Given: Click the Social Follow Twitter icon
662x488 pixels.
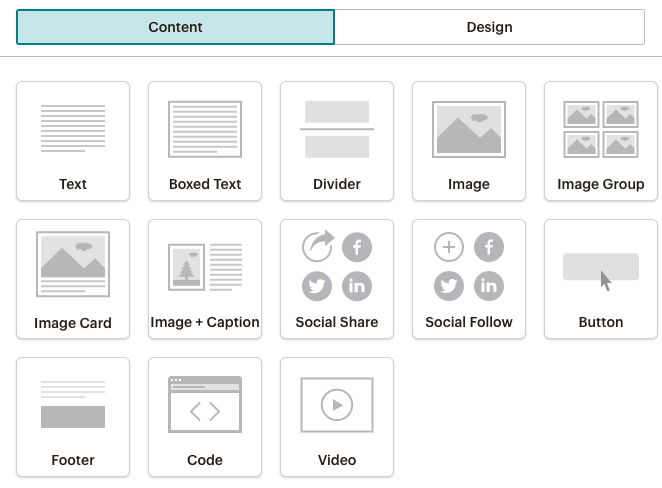Looking at the screenshot, I should pyautogui.click(x=449, y=286).
